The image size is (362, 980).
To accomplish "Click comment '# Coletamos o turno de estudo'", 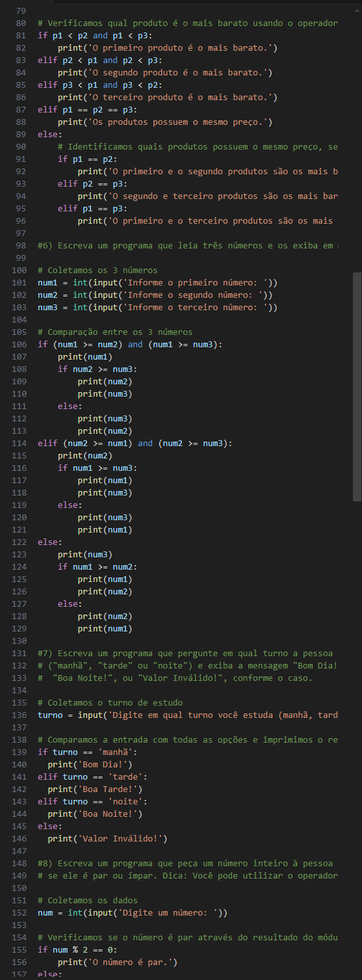I will [x=110, y=702].
